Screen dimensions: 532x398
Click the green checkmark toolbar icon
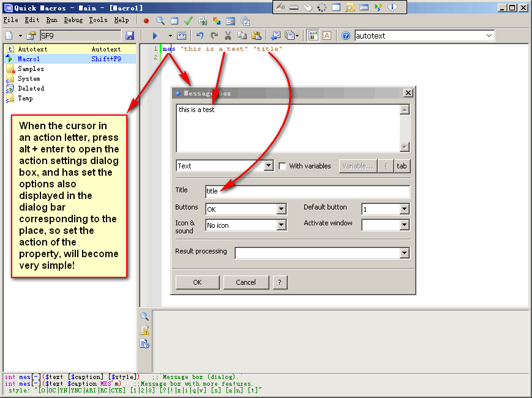point(189,21)
